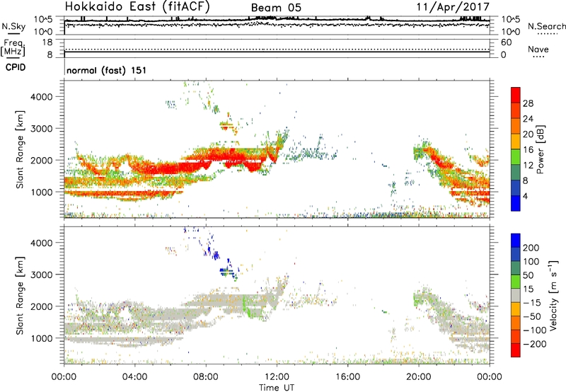Viewport: 566px width, 392px height.
Task: Click the 'Freq. [MHz]' axis label
Action: pos(13,48)
